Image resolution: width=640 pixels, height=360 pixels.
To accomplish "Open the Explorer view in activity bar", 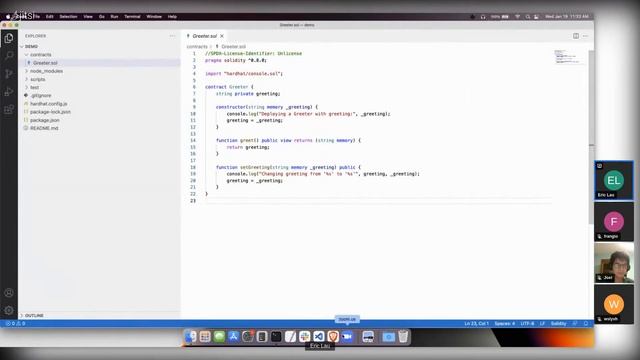I will [x=9, y=38].
